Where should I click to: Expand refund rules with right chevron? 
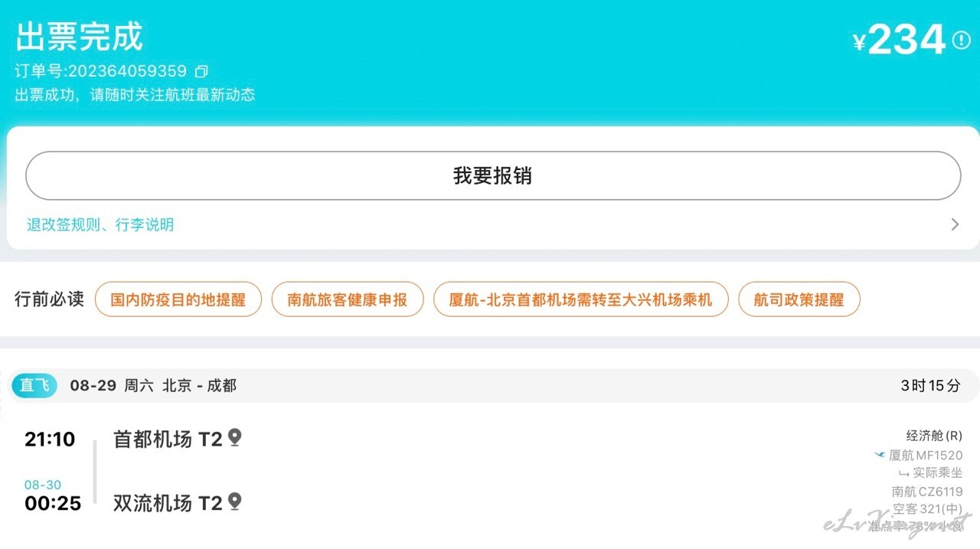click(955, 224)
